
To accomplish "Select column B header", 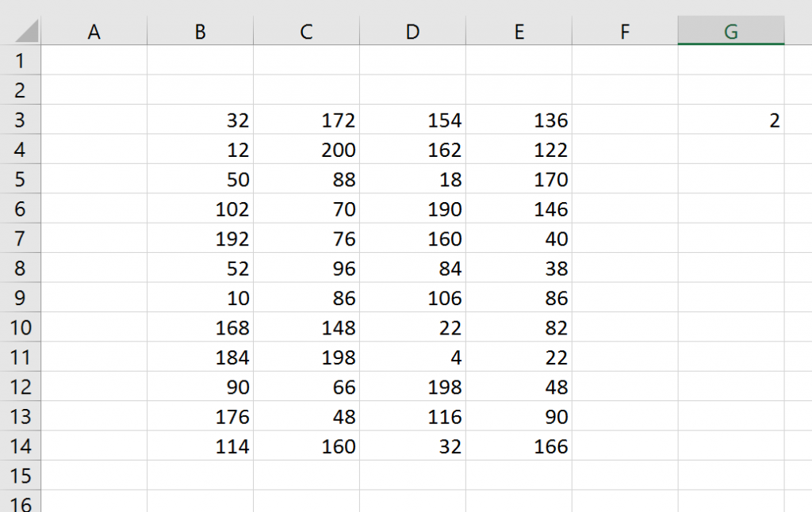I will point(201,32).
